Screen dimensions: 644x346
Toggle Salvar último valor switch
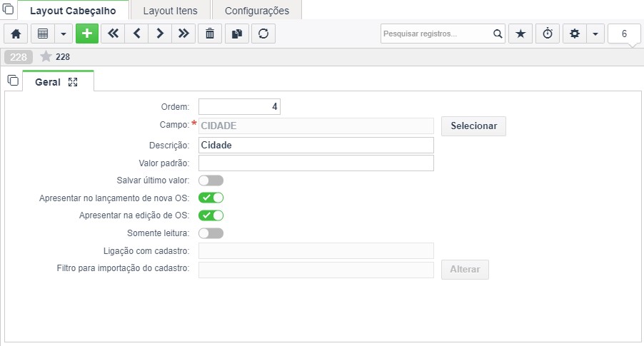tap(211, 180)
